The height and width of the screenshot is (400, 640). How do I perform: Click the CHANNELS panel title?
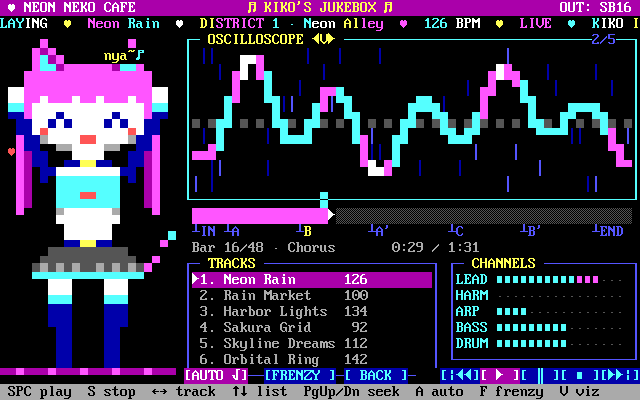(x=504, y=263)
